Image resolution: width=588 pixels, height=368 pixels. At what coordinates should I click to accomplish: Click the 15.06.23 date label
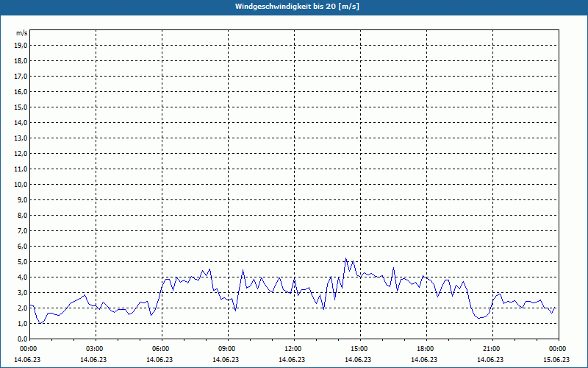(556, 359)
